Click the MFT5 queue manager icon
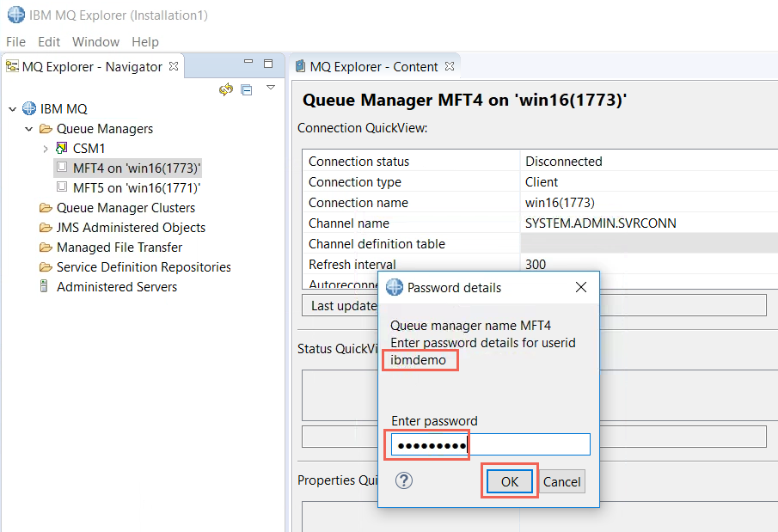Screen dimensions: 778x532 (x=62, y=187)
